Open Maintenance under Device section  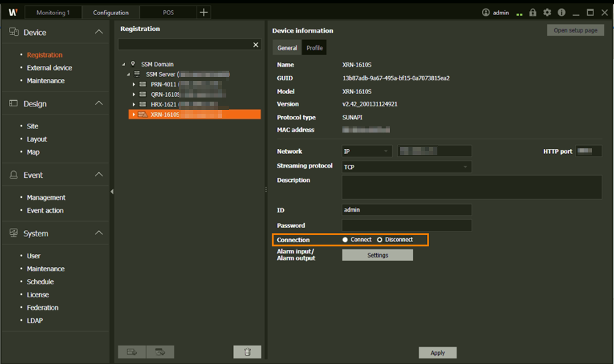tap(46, 80)
